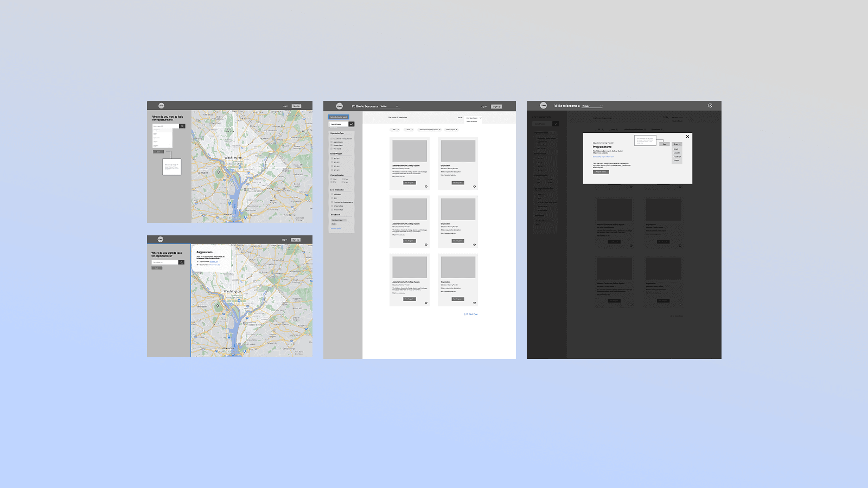Click the Search Name input field
This screenshot has width=868, height=488.
tap(339, 124)
